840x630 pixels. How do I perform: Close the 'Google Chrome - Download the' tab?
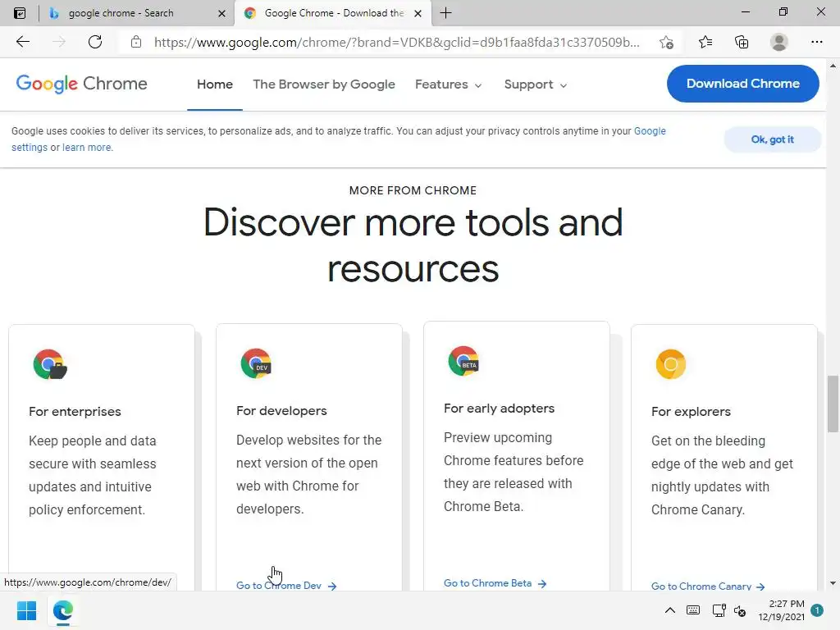[x=418, y=13]
